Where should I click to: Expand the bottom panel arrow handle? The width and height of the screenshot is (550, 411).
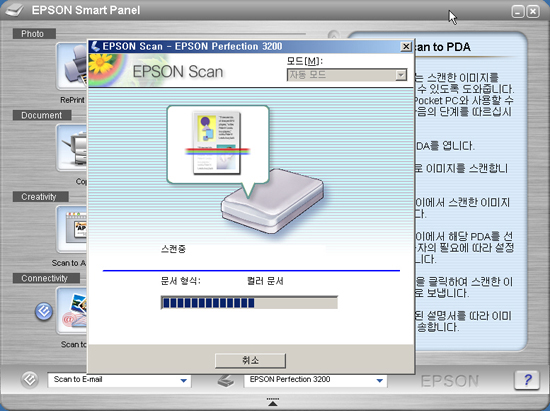tap(273, 402)
